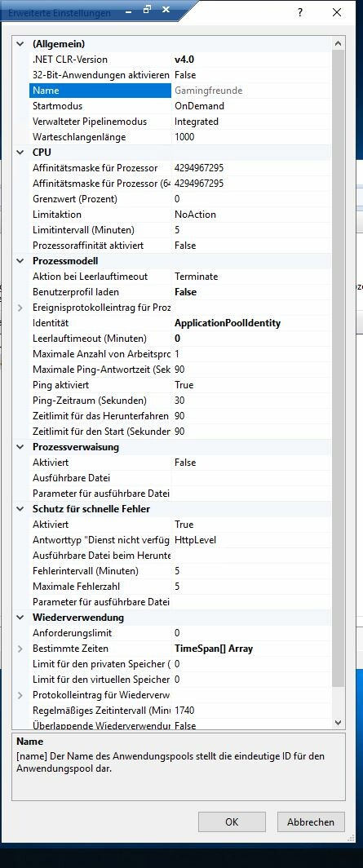363x868 pixels.
Task: Click the help question mark icon
Action: (300, 12)
